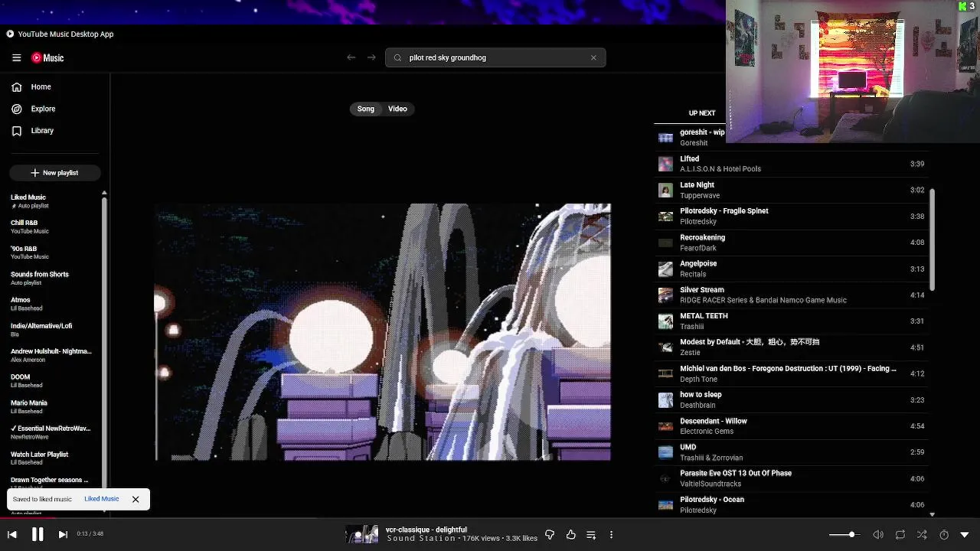Play Parasite Eve OST 13 Out Of Phase
980x551 pixels.
pyautogui.click(x=792, y=478)
